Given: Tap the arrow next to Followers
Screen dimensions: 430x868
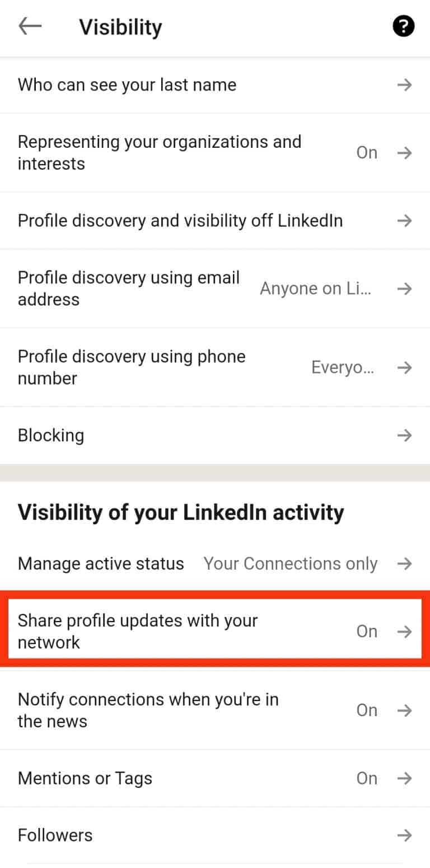Looking at the screenshot, I should [x=405, y=835].
